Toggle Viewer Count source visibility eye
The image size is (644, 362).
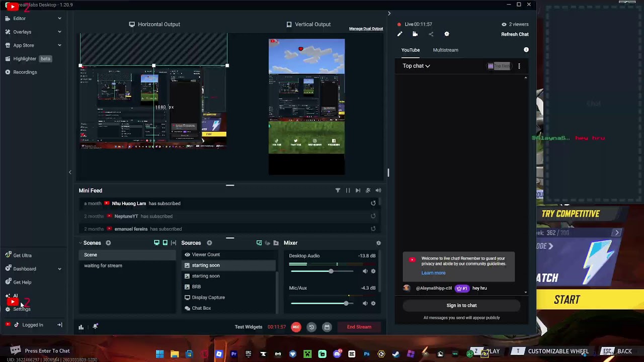pyautogui.click(x=187, y=254)
